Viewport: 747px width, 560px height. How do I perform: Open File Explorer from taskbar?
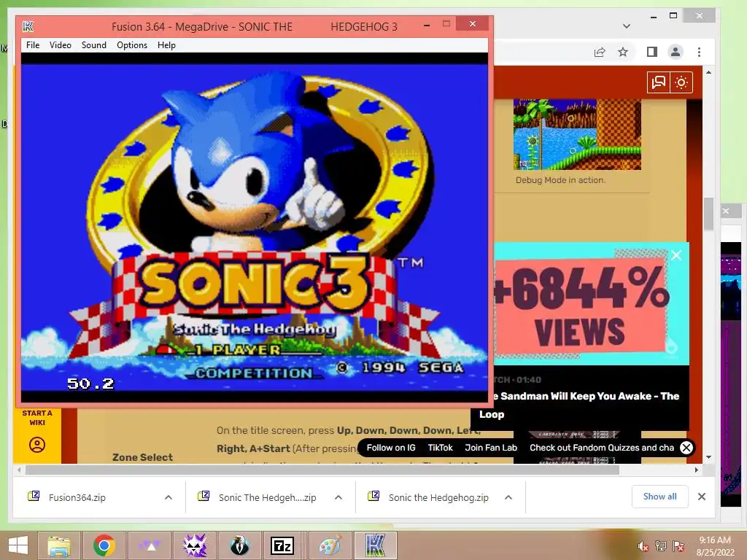pos(58,545)
